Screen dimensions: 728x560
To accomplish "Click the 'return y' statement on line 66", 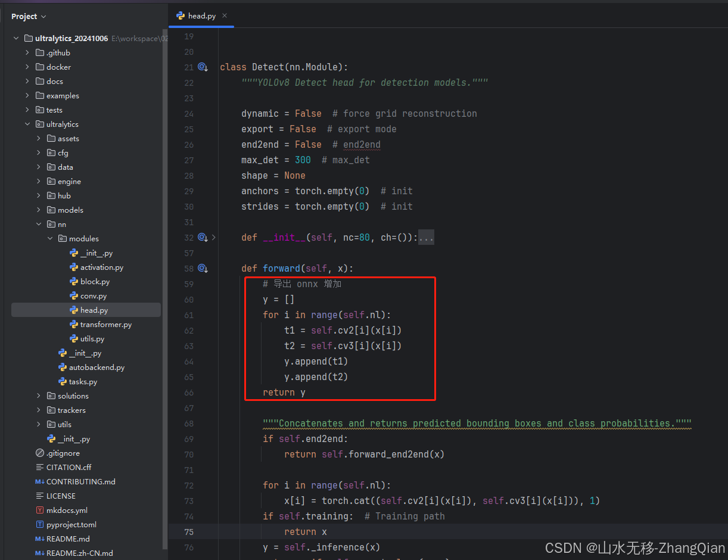I will (284, 392).
